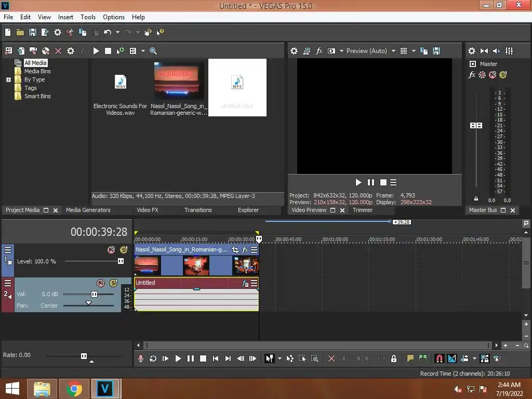Image resolution: width=532 pixels, height=399 pixels.
Task: Open the Options menu
Action: point(114,17)
